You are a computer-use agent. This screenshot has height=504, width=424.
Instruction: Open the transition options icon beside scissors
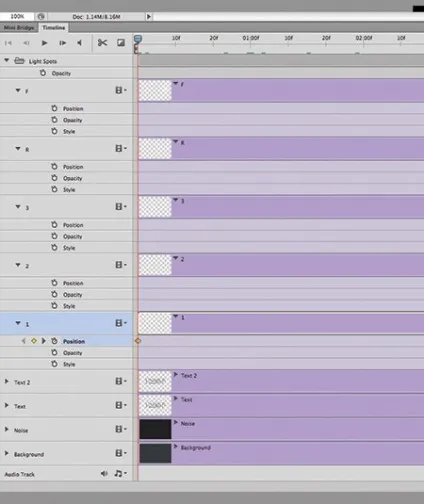point(121,43)
